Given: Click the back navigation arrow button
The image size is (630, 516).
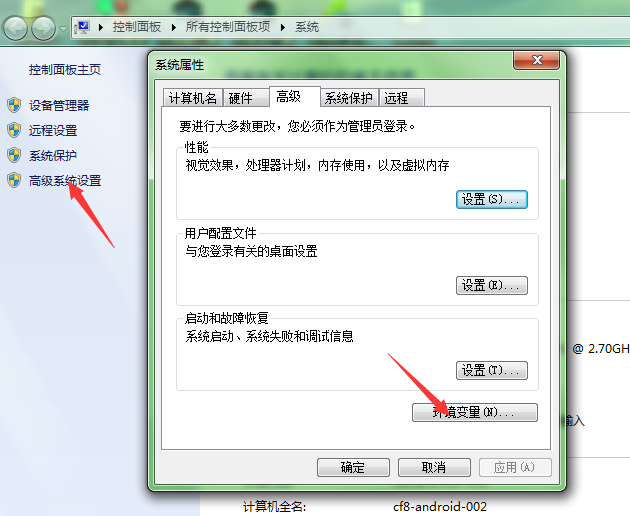Looking at the screenshot, I should pos(15,28).
